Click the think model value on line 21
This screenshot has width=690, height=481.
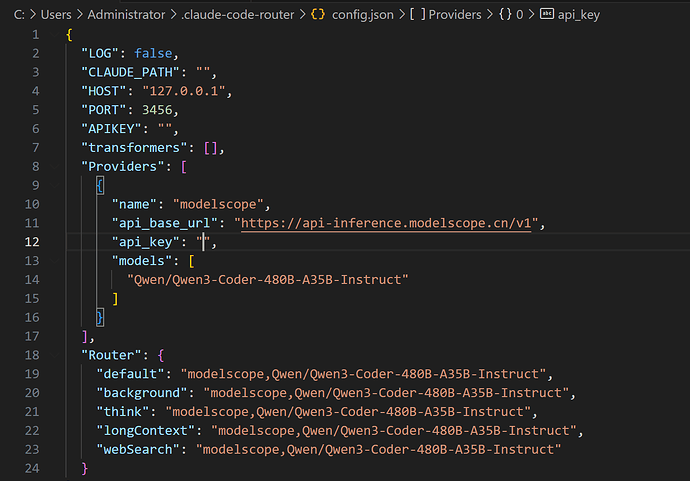pyautogui.click(x=348, y=412)
